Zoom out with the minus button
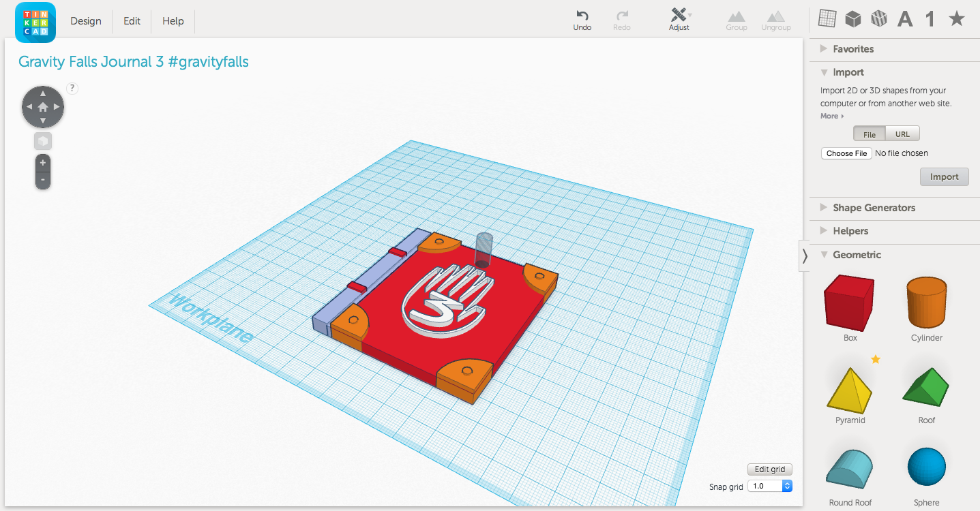This screenshot has height=511, width=980. [x=43, y=180]
